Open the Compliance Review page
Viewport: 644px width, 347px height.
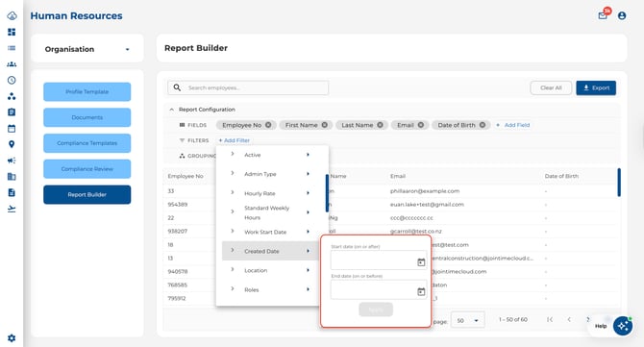tap(87, 169)
